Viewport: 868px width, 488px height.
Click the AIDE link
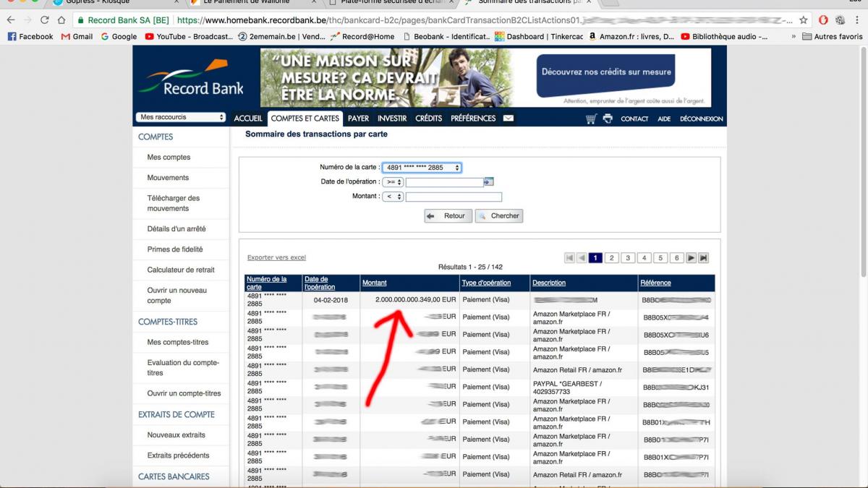tap(664, 119)
